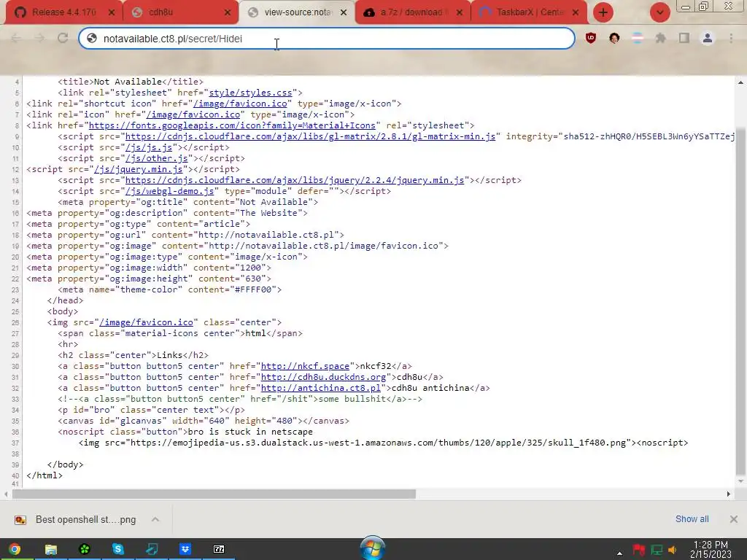The width and height of the screenshot is (747, 560).
Task: Open File Explorer from the taskbar
Action: click(50, 549)
